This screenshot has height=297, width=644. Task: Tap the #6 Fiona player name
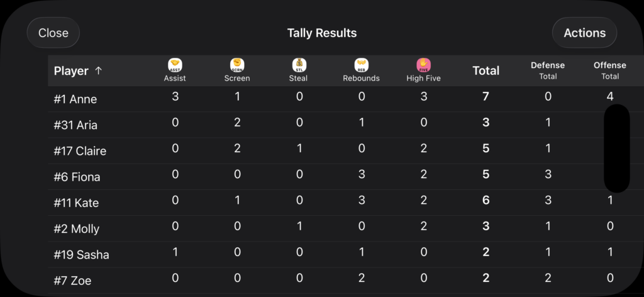[77, 177]
